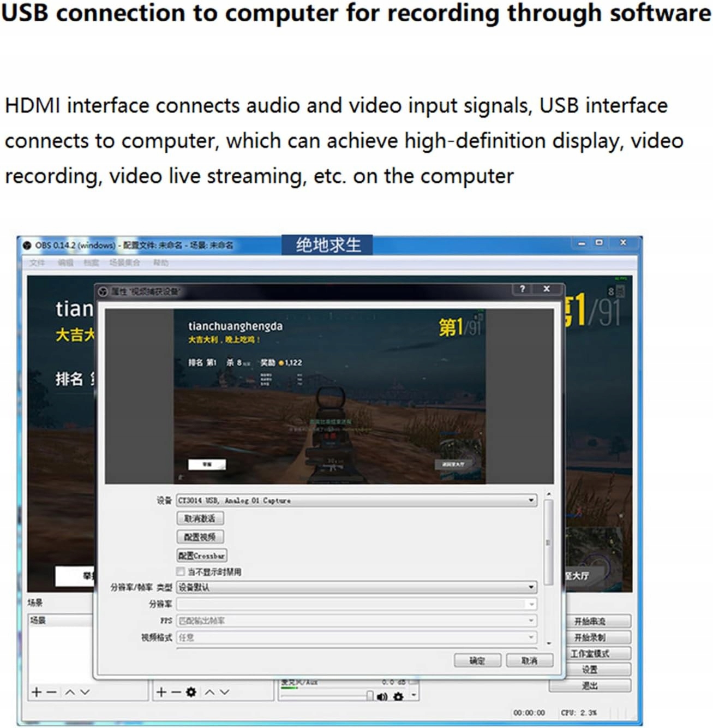Enable the 当不显示时禁用 checkbox
713x728 pixels.
(181, 571)
